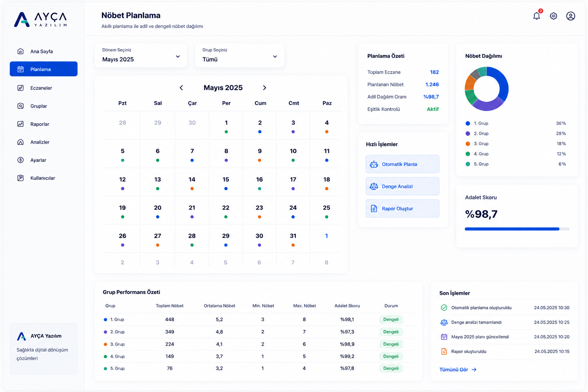Open settings gear in header
This screenshot has width=588, height=392.
(554, 16)
